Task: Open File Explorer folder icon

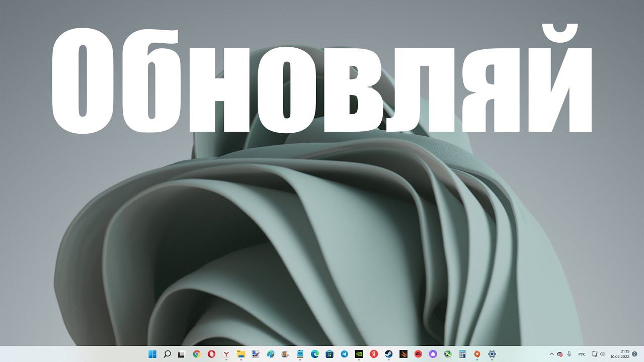Action: (x=241, y=354)
